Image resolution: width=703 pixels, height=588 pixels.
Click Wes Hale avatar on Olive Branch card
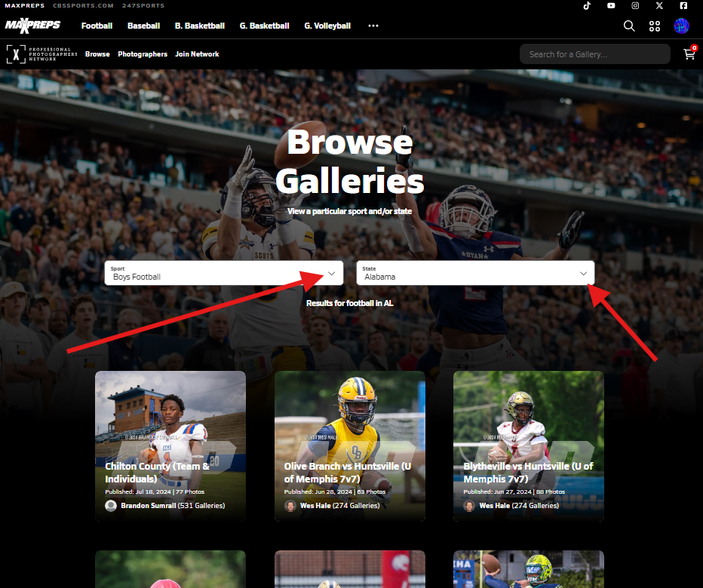(x=290, y=506)
